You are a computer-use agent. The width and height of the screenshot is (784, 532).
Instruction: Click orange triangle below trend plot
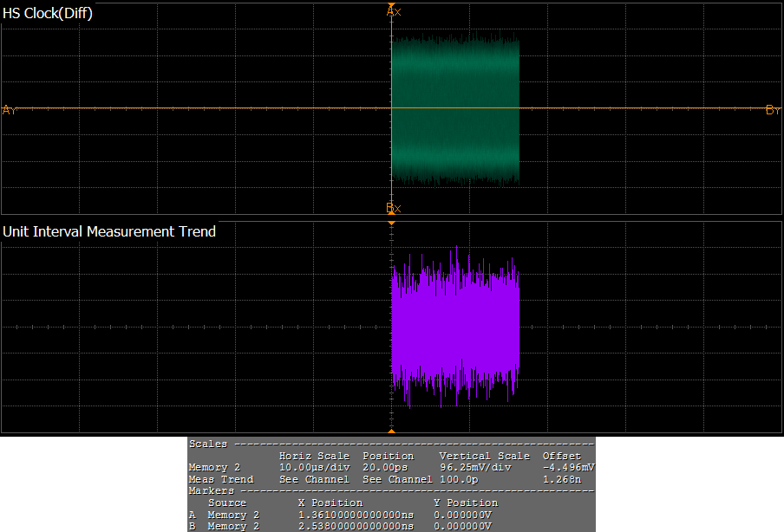[x=392, y=431]
